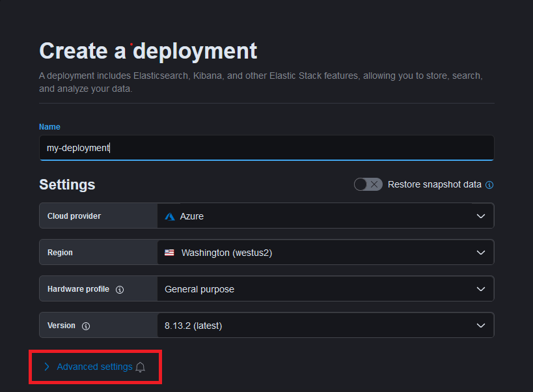
Task: Click the Cloud provider field label
Action: 74,216
